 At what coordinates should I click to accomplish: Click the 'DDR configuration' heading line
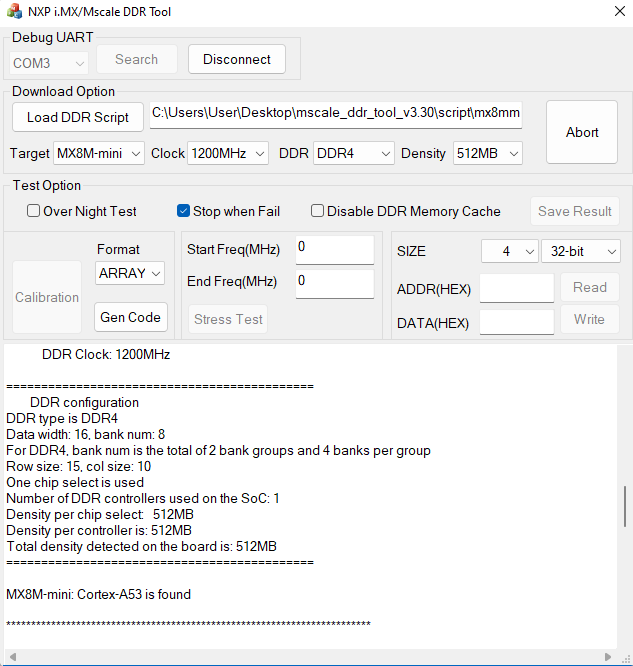point(85,402)
